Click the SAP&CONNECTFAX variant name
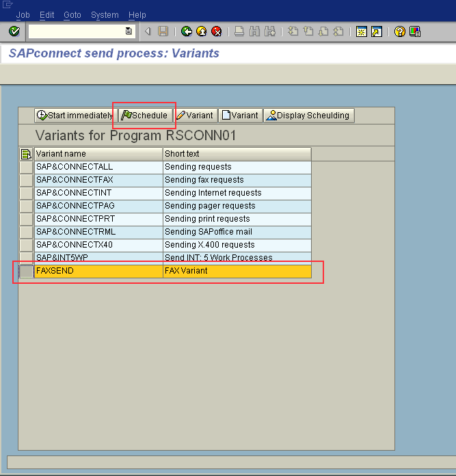The width and height of the screenshot is (456, 476). click(x=98, y=180)
